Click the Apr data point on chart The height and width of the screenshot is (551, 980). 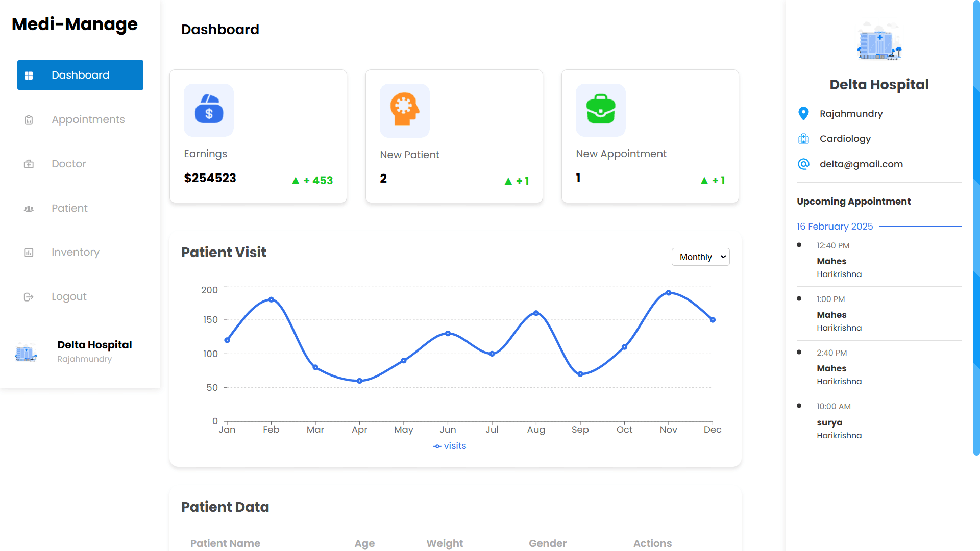tap(359, 381)
